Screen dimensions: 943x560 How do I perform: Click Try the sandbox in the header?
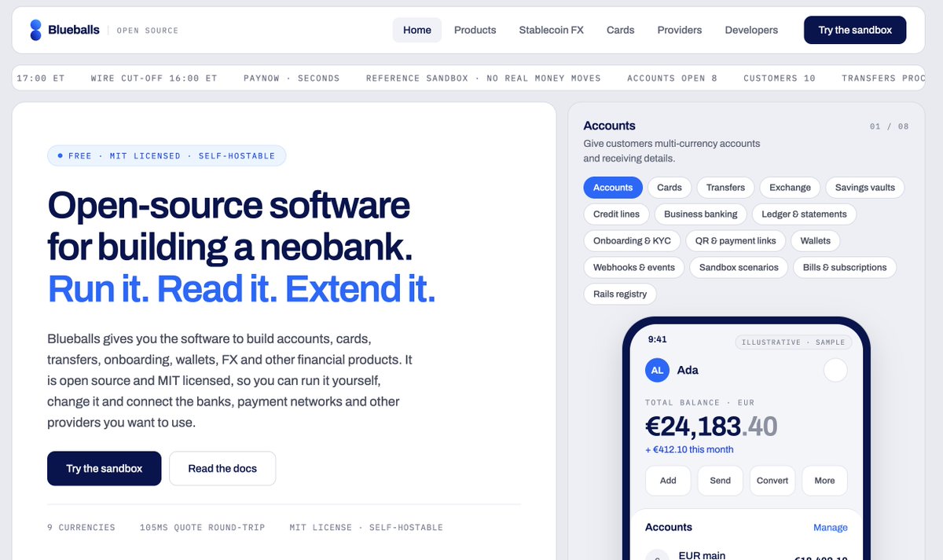pyautogui.click(x=855, y=31)
